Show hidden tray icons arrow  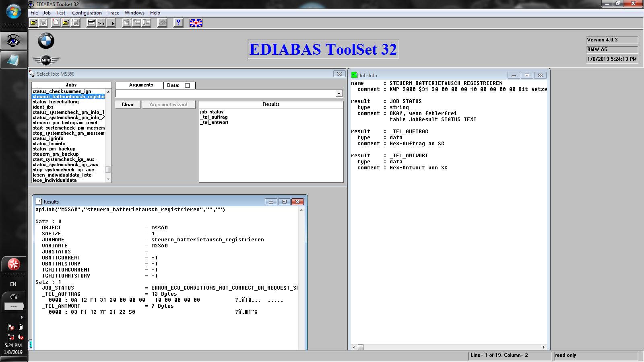coord(22,317)
